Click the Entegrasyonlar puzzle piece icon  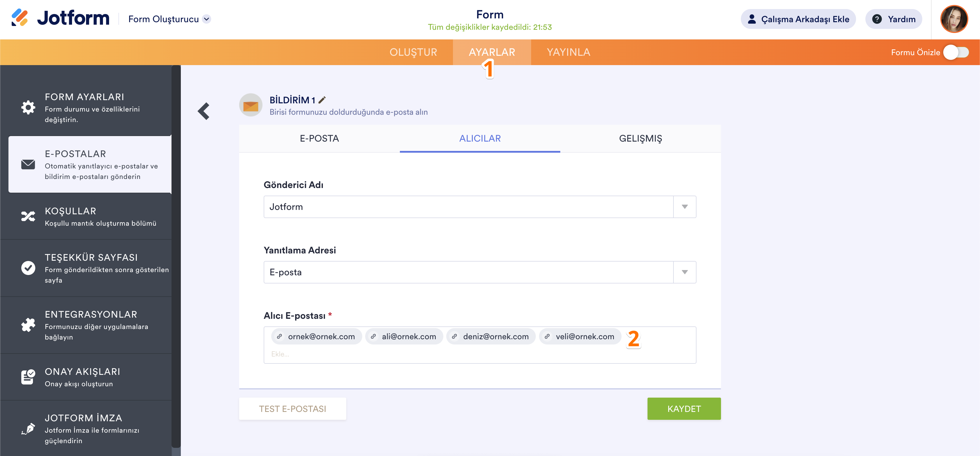tap(28, 325)
